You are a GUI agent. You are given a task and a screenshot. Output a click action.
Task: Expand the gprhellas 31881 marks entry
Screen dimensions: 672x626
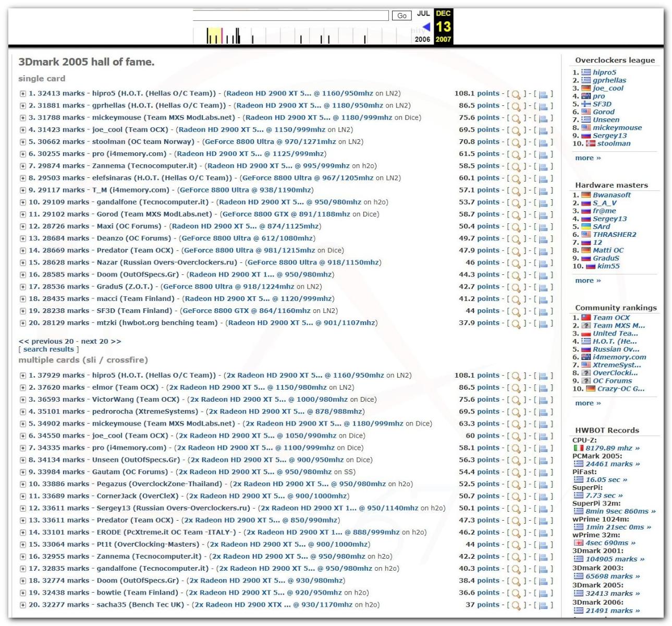[23, 106]
